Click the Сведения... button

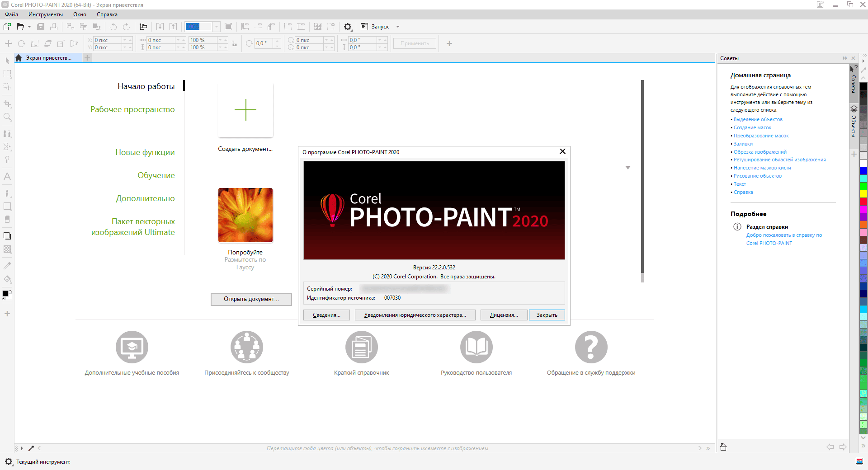click(x=326, y=315)
